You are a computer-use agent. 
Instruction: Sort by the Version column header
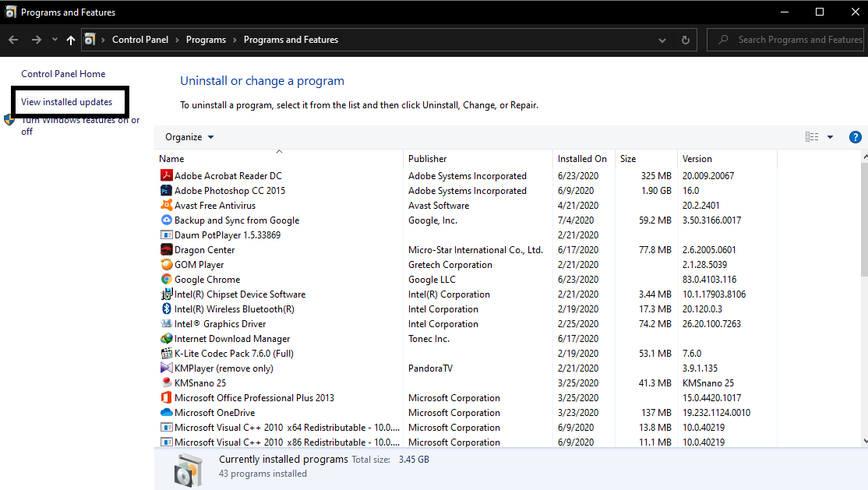(x=728, y=158)
